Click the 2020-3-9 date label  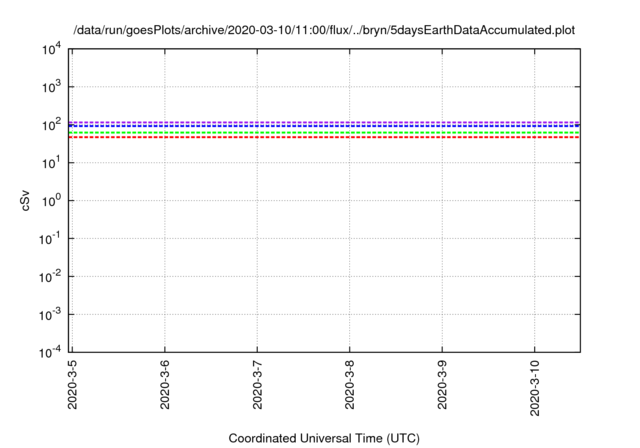[x=442, y=384]
